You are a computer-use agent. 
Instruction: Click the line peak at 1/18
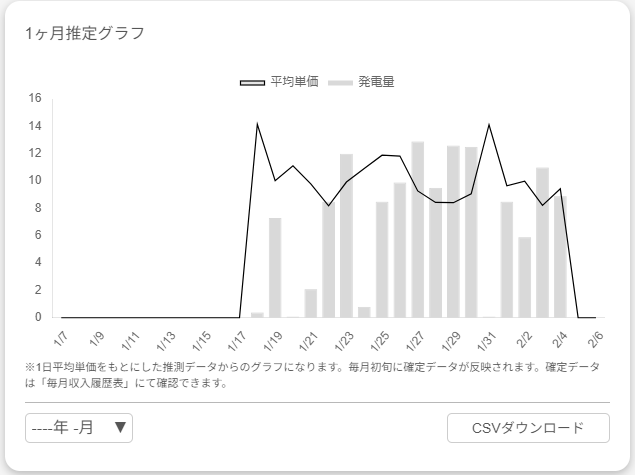click(x=257, y=124)
